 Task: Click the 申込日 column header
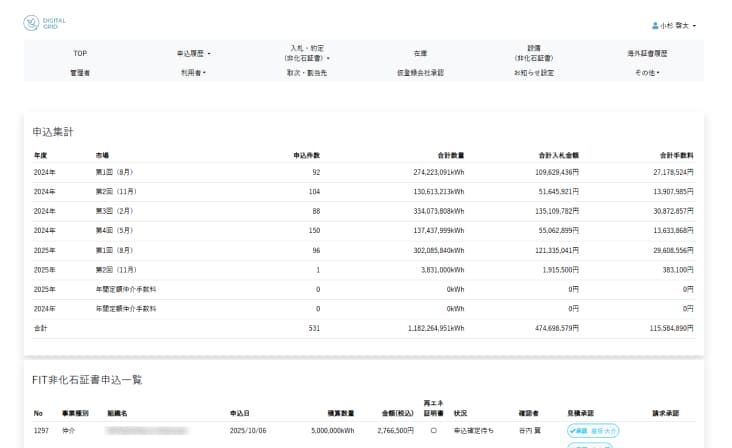(240, 412)
